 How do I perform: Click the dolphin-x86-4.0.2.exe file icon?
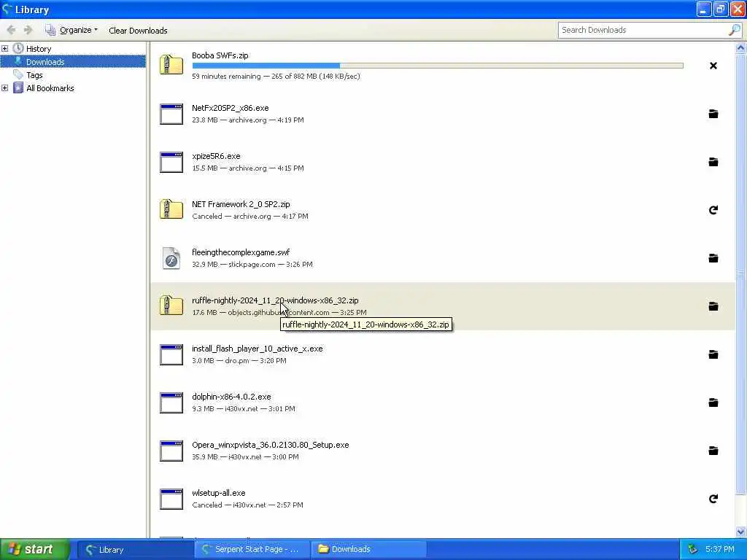(x=171, y=402)
